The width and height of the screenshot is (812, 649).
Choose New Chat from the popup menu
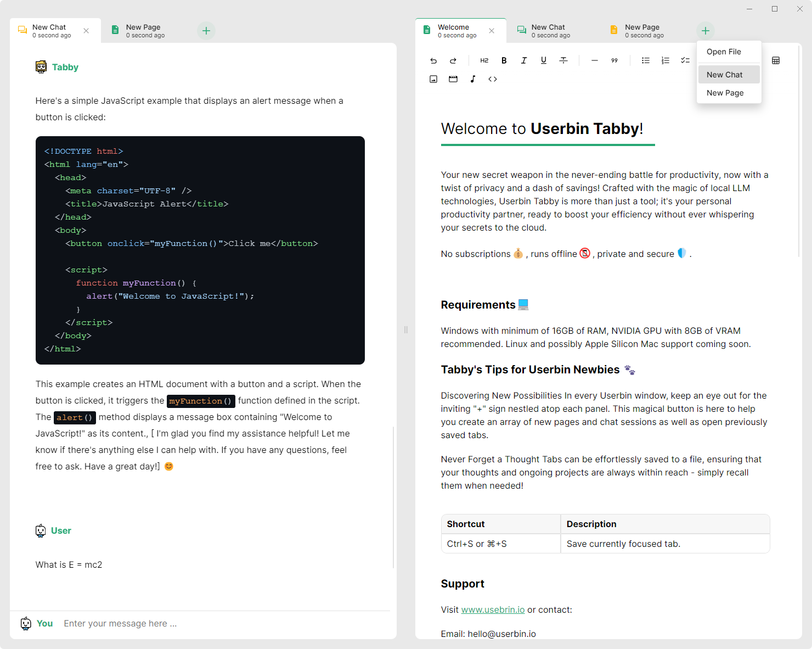click(729, 75)
